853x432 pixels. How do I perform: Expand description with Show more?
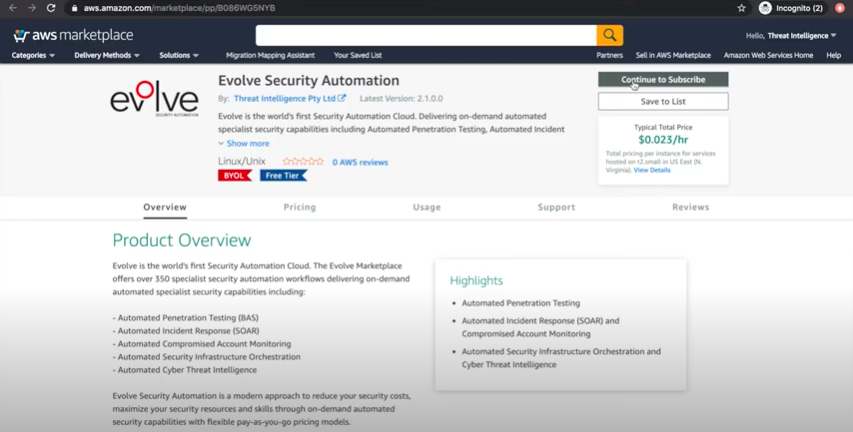click(244, 144)
